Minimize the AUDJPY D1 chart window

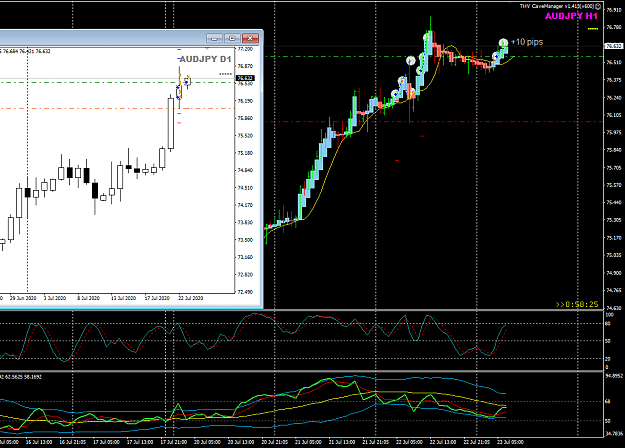(214, 38)
